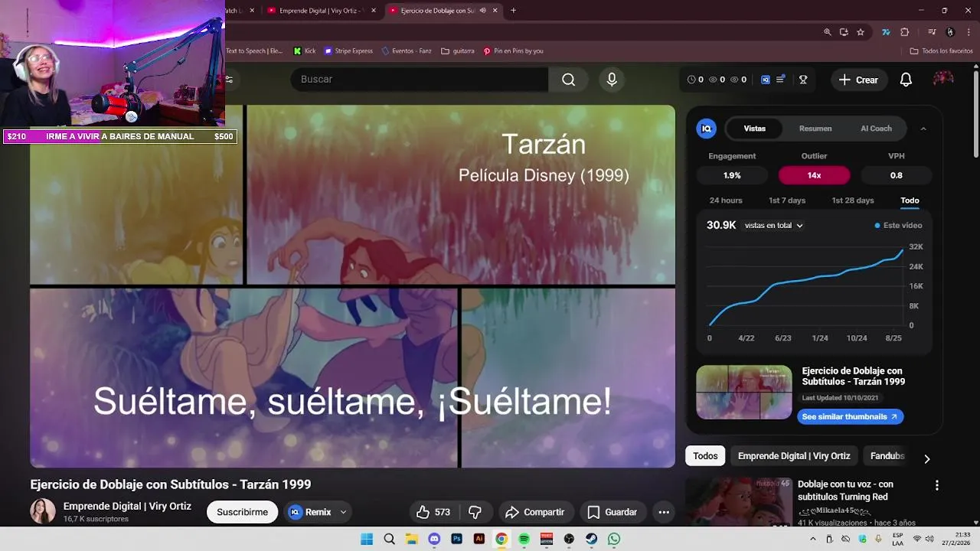
Task: Open Chrome three-dot menu
Action: click(969, 32)
